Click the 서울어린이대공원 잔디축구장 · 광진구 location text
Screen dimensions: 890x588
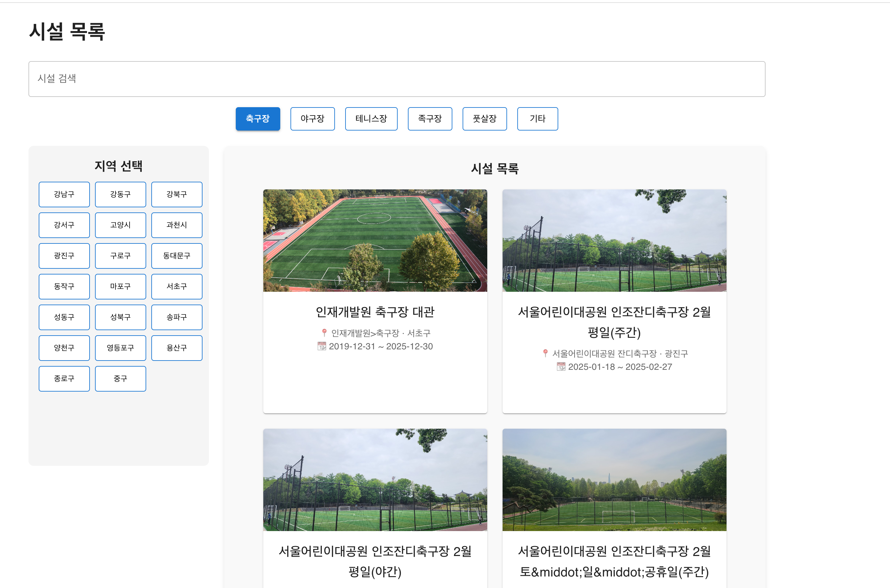[620, 354]
